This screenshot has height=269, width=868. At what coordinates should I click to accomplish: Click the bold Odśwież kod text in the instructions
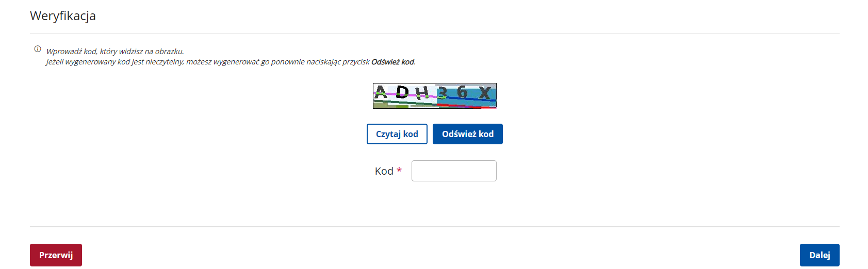(x=392, y=62)
